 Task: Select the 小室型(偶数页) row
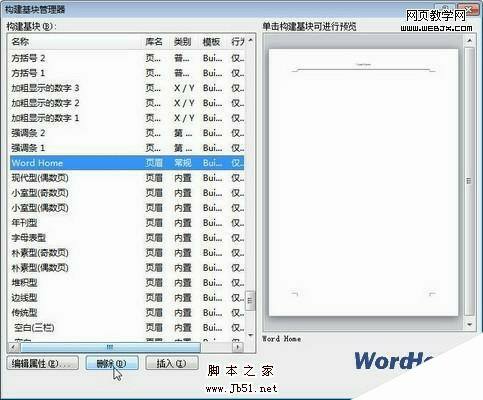pos(127,208)
